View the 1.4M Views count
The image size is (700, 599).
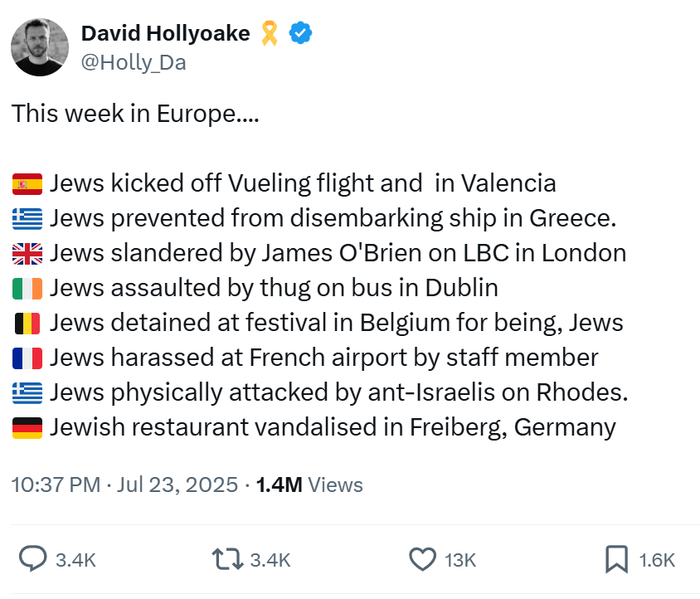point(309,485)
